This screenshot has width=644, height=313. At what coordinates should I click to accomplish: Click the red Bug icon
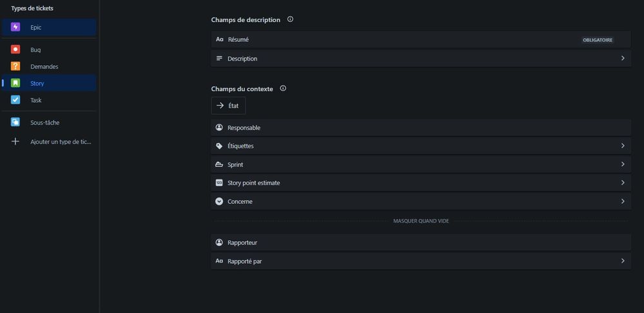(15, 49)
